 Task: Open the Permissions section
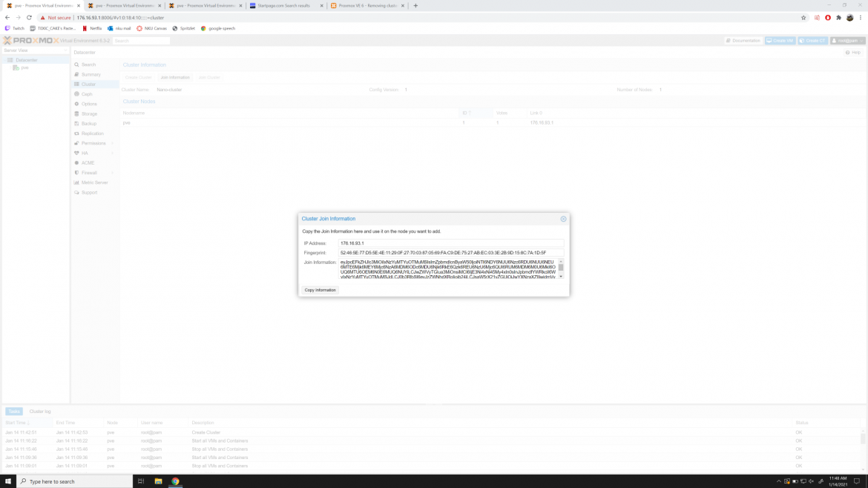click(x=93, y=143)
